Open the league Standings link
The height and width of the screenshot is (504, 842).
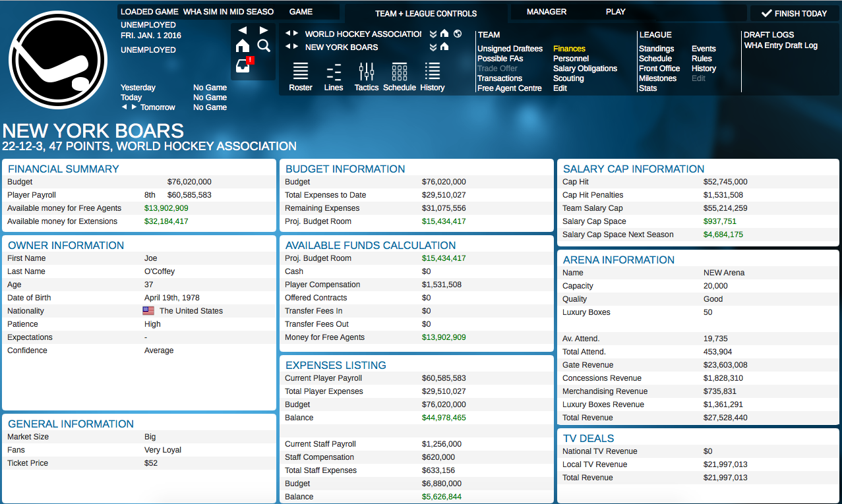pyautogui.click(x=656, y=49)
